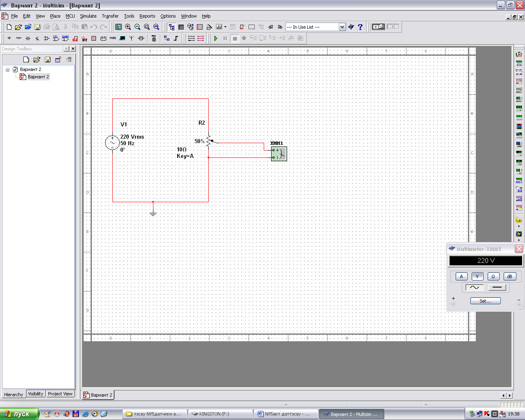Click the R2 potentiometer on schematic

[x=209, y=141]
